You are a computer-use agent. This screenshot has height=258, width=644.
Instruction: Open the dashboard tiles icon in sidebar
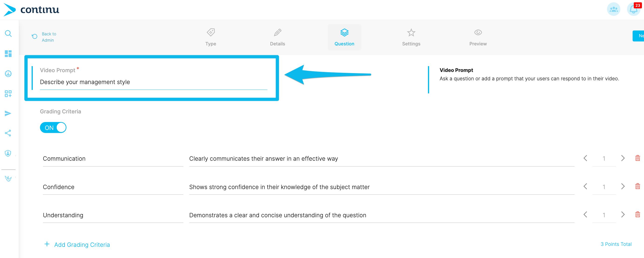(8, 54)
